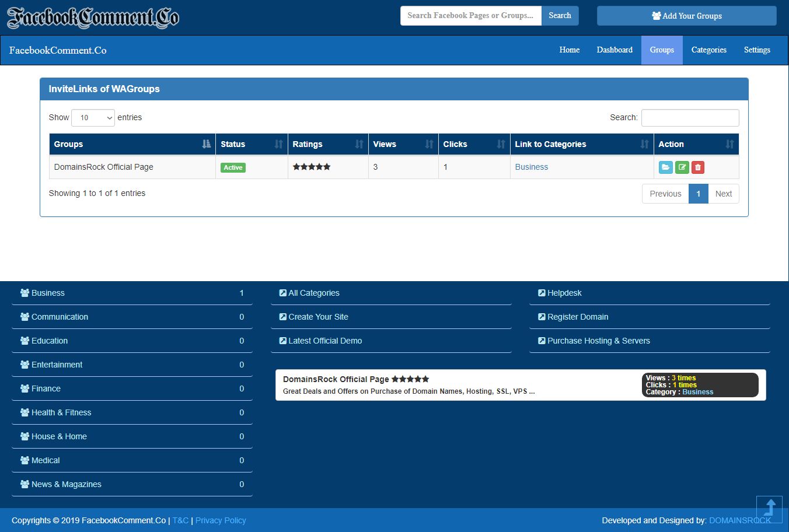Click the table Search input field
Image resolution: width=789 pixels, height=532 pixels.
pyautogui.click(x=690, y=118)
